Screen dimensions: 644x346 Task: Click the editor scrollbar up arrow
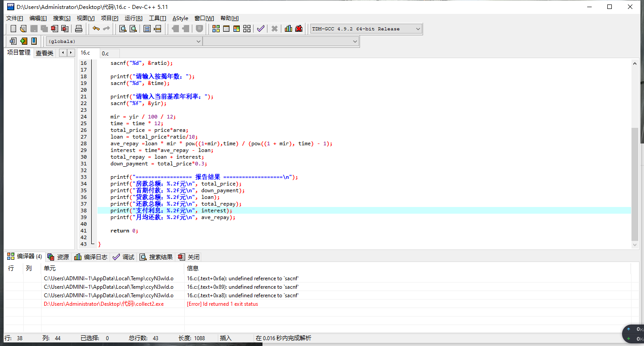click(635, 63)
